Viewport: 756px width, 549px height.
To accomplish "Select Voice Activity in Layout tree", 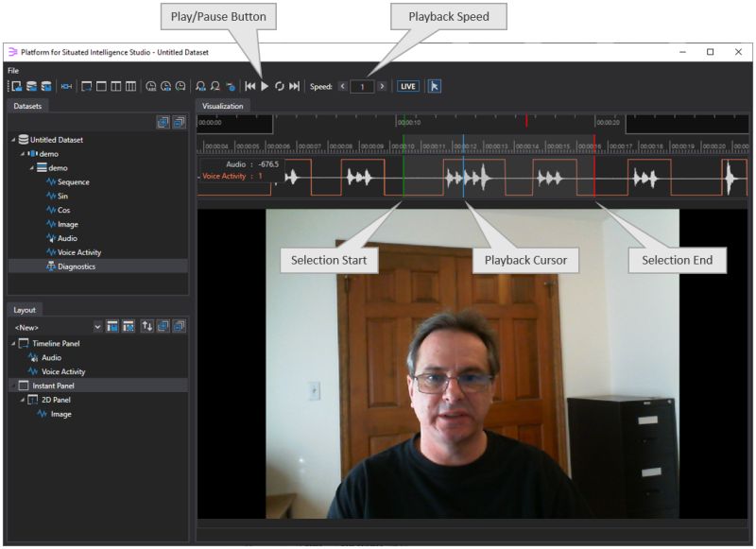I will [x=63, y=371].
